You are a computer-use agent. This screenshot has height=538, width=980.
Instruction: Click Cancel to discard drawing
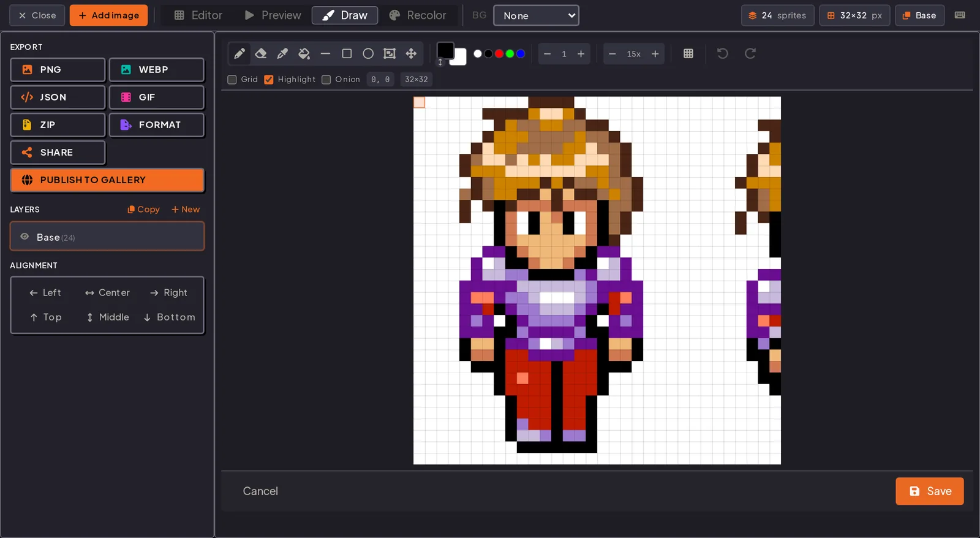pos(260,491)
